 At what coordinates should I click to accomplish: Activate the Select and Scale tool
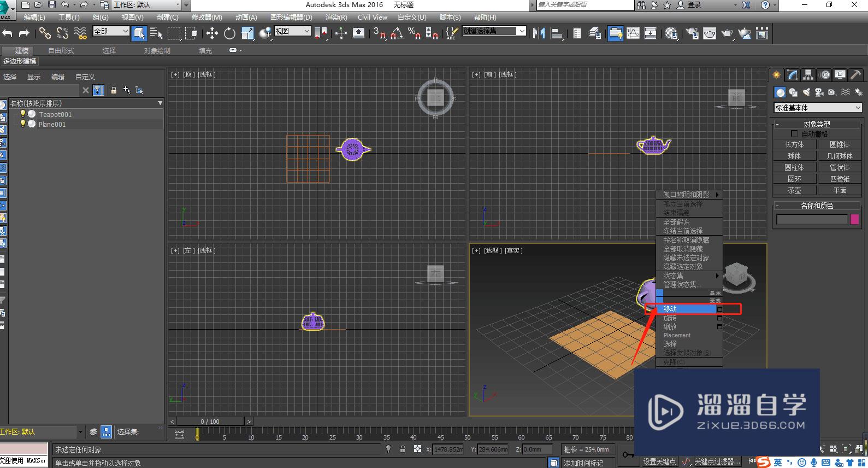247,33
